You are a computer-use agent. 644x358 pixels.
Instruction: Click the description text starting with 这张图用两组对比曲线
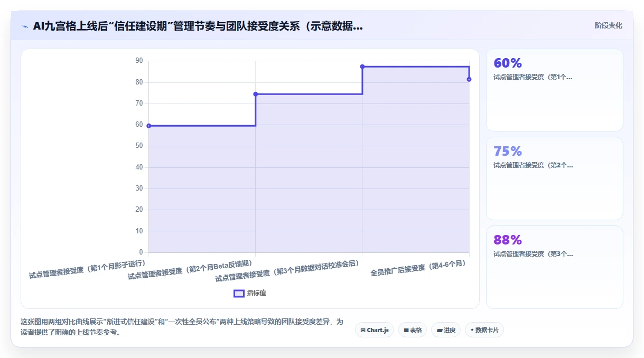(182, 327)
